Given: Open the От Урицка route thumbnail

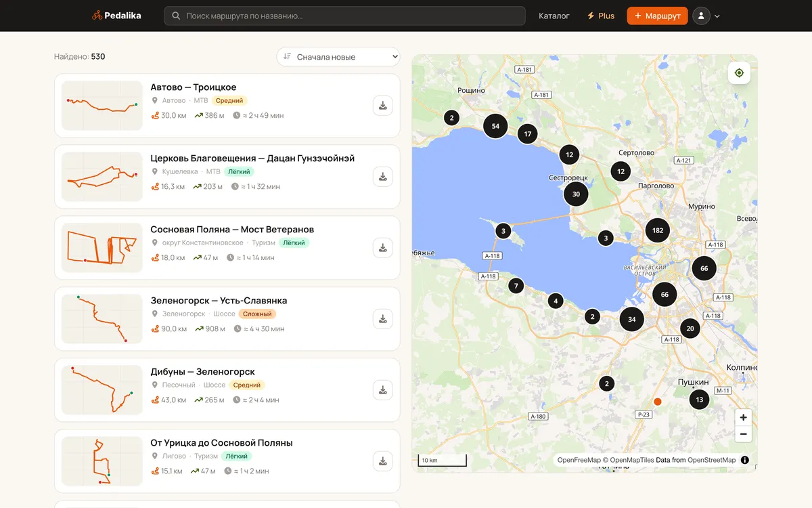Looking at the screenshot, I should coord(102,461).
